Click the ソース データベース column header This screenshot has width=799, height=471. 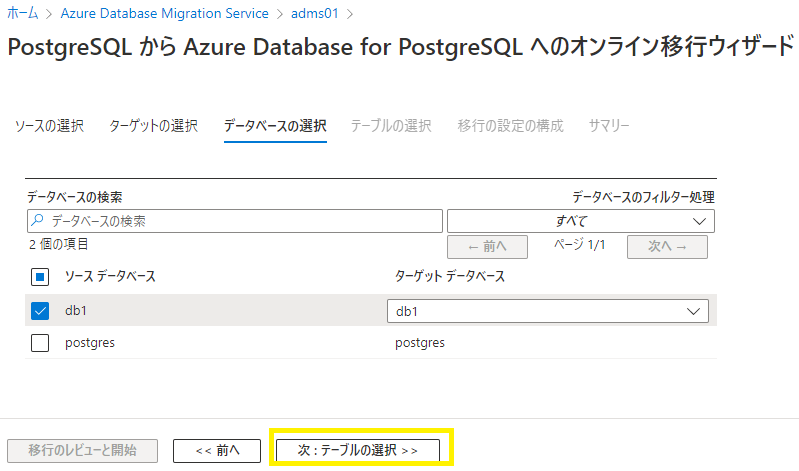110,276
